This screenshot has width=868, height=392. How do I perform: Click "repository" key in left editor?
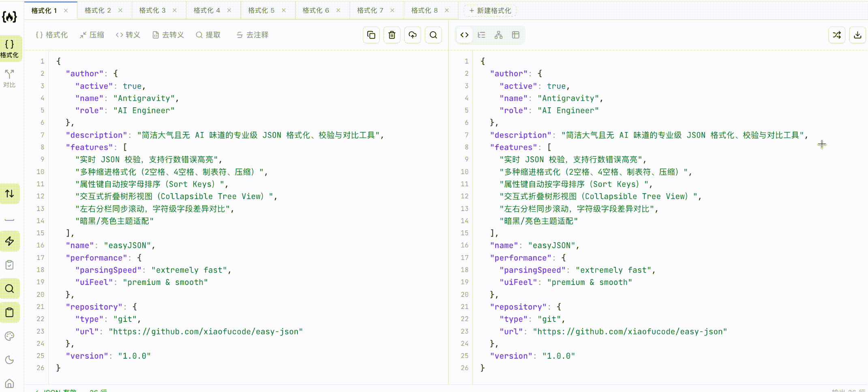(94, 307)
